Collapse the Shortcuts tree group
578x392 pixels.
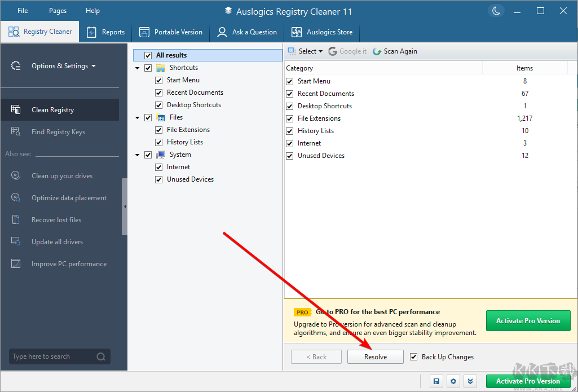point(137,67)
